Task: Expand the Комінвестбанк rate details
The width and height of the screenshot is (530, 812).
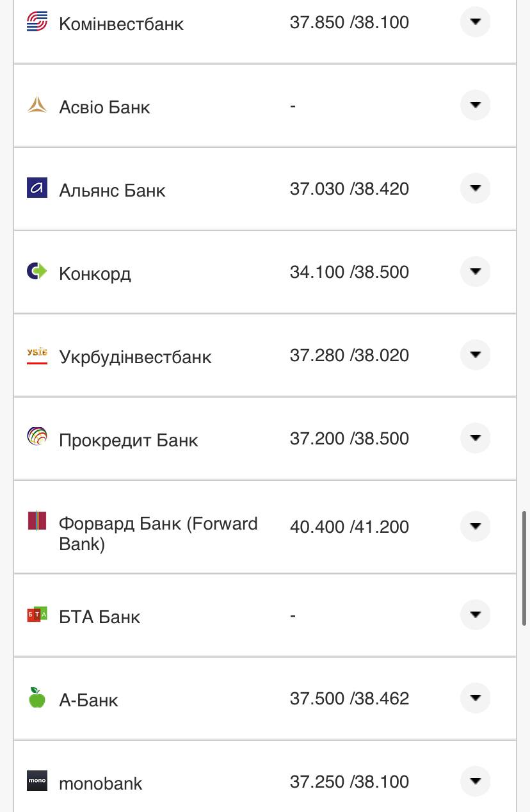Action: pyautogui.click(x=475, y=22)
